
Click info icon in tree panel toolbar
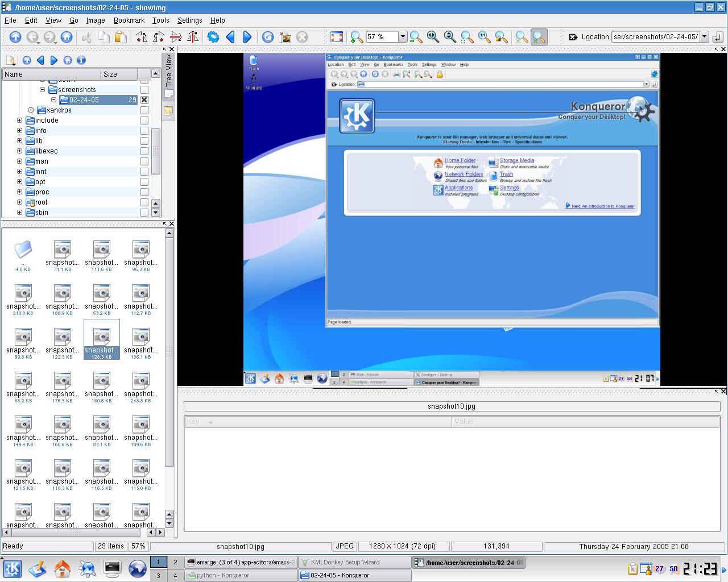click(81, 60)
